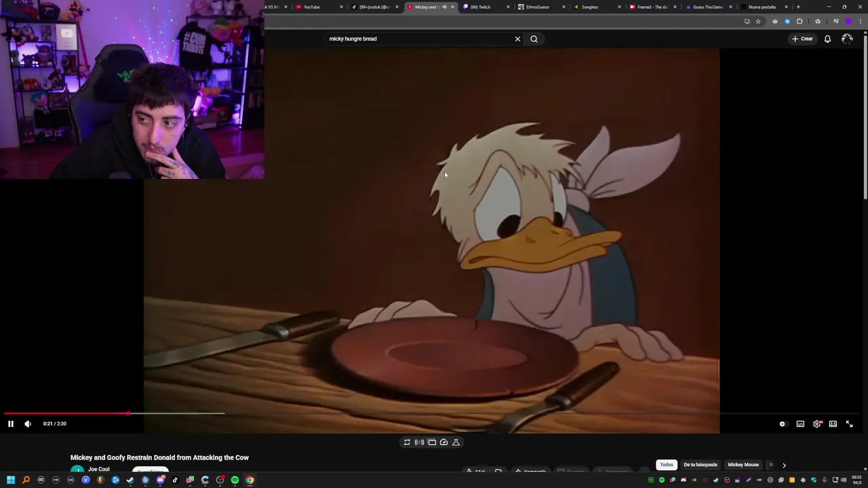Open the playback speed gauge icon
This screenshot has height=488, width=868.
point(443,442)
